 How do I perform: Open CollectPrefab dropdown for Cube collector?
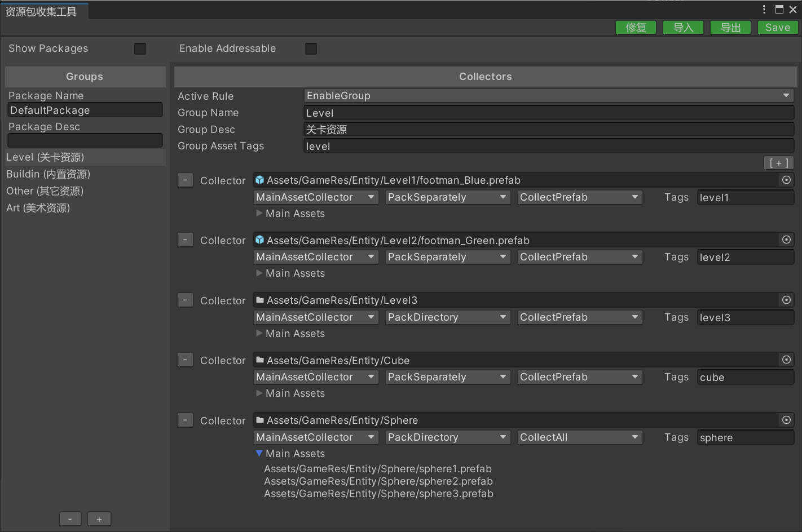tap(580, 377)
